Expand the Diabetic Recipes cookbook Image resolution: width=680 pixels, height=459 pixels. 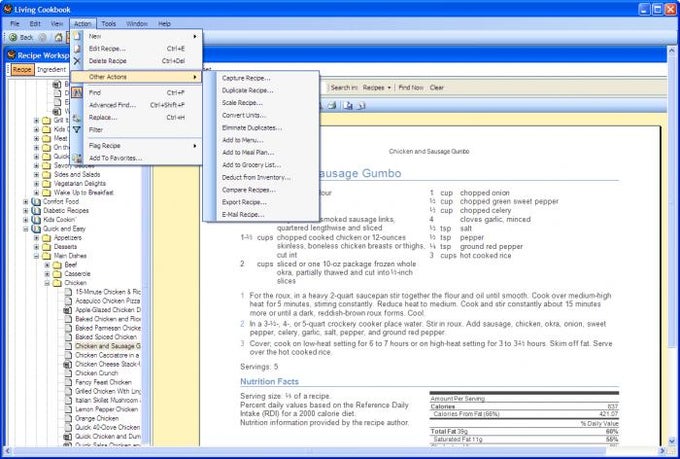pyautogui.click(x=26, y=211)
